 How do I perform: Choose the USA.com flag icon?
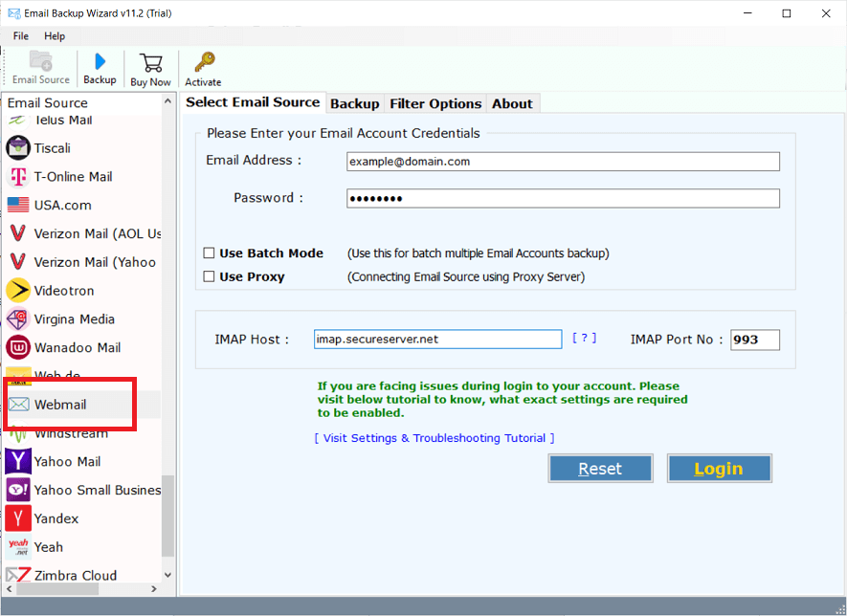[18, 205]
